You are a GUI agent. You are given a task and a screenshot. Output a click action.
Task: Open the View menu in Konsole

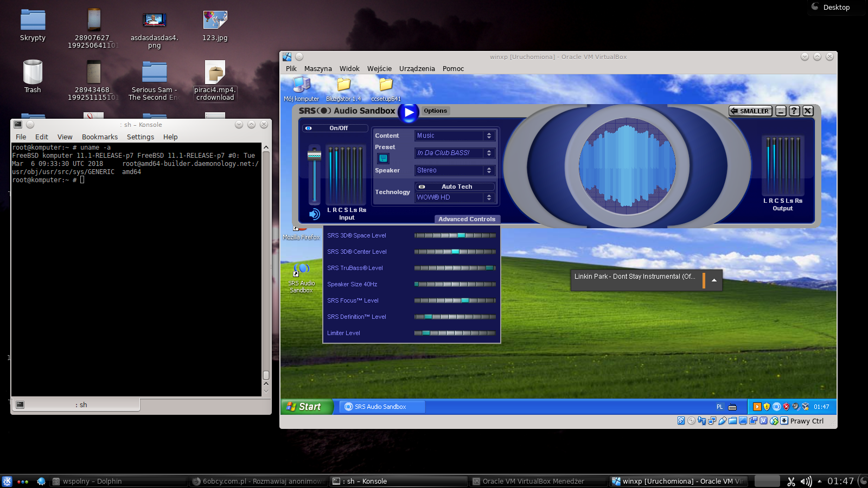[x=65, y=137]
